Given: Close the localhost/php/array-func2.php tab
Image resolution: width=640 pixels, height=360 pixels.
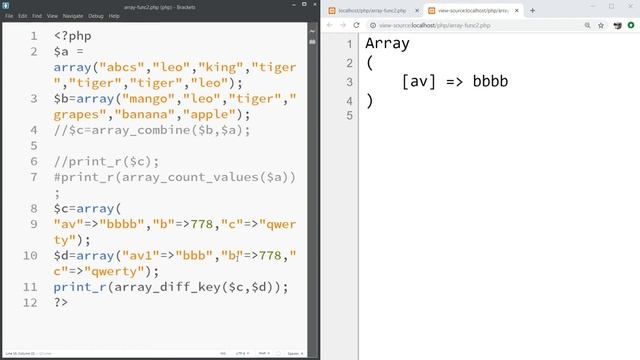Looking at the screenshot, I should point(417,11).
